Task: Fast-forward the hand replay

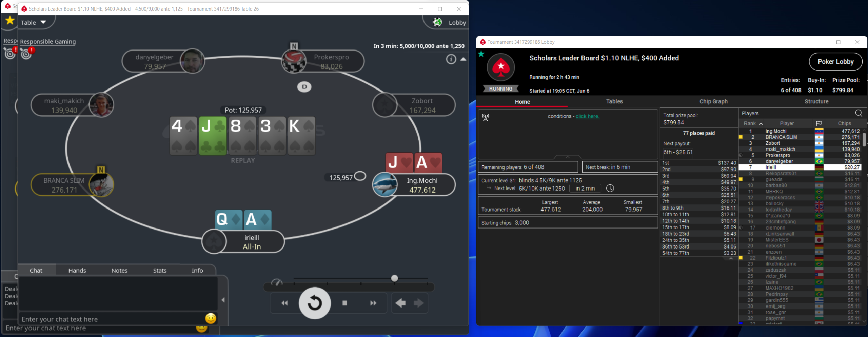Action: click(x=373, y=303)
